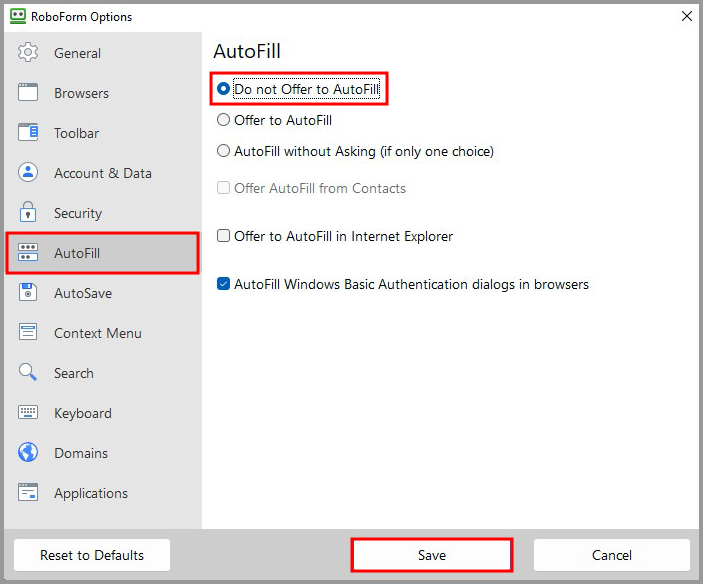Uncheck AutoFill Windows Basic Authentication dialogs

[x=224, y=284]
